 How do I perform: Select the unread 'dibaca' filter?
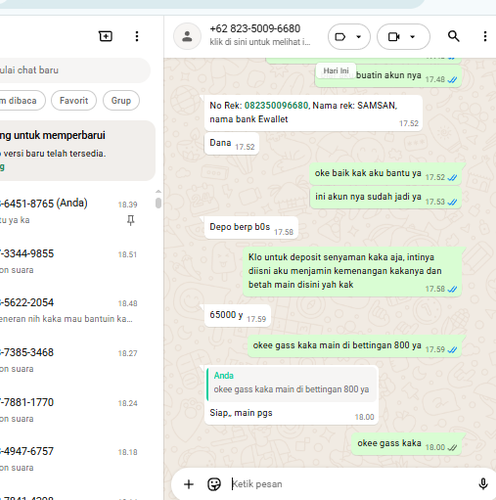point(22,100)
